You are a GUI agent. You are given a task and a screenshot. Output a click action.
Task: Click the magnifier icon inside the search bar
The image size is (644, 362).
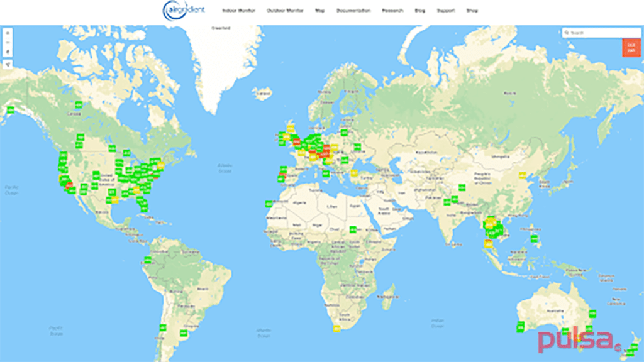pos(567,32)
